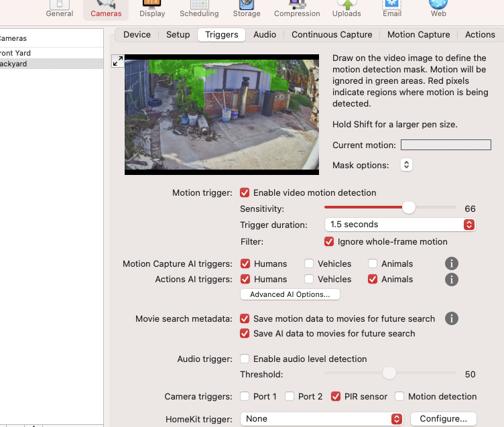
Task: Show info for Actions AI triggers
Action: [x=451, y=280]
